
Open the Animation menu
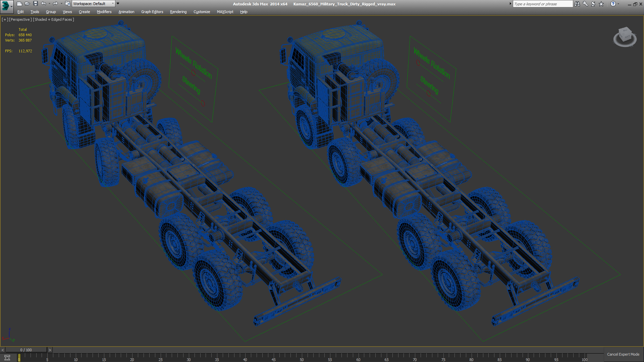click(x=126, y=12)
